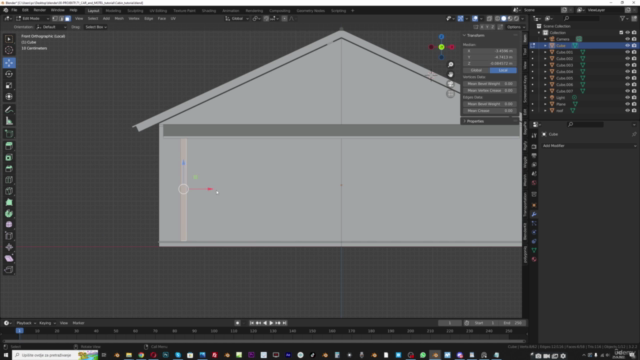Pick the Poly Build tool

click(x=9, y=202)
